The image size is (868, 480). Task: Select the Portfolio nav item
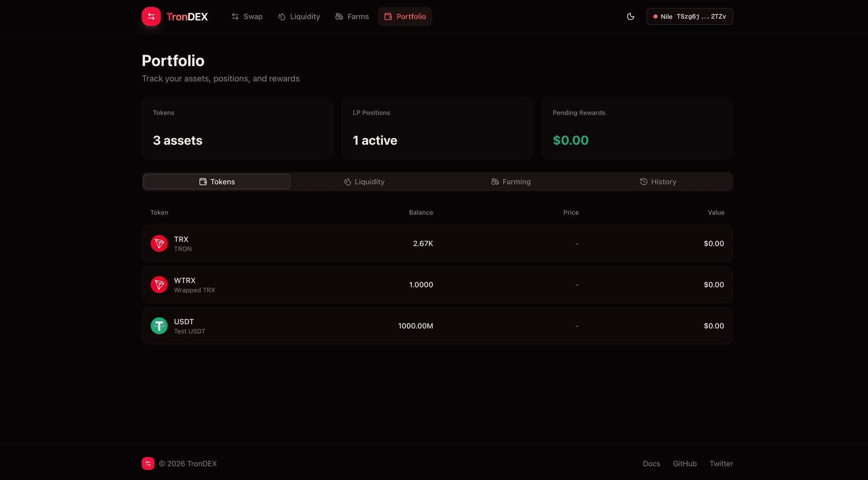pyautogui.click(x=405, y=17)
